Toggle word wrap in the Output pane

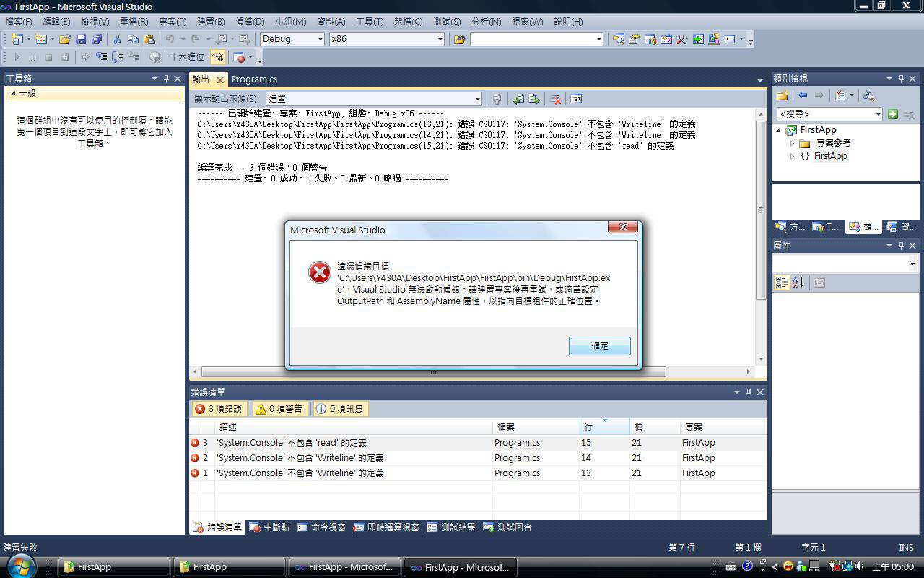[576, 99]
